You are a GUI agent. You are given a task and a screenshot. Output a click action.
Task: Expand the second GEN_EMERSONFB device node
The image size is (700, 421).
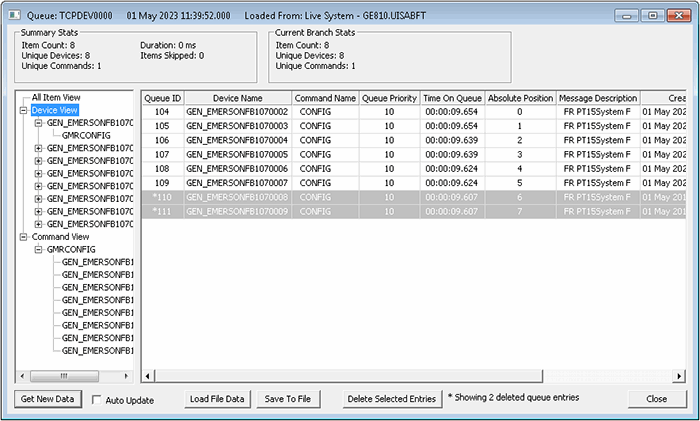(x=38, y=148)
